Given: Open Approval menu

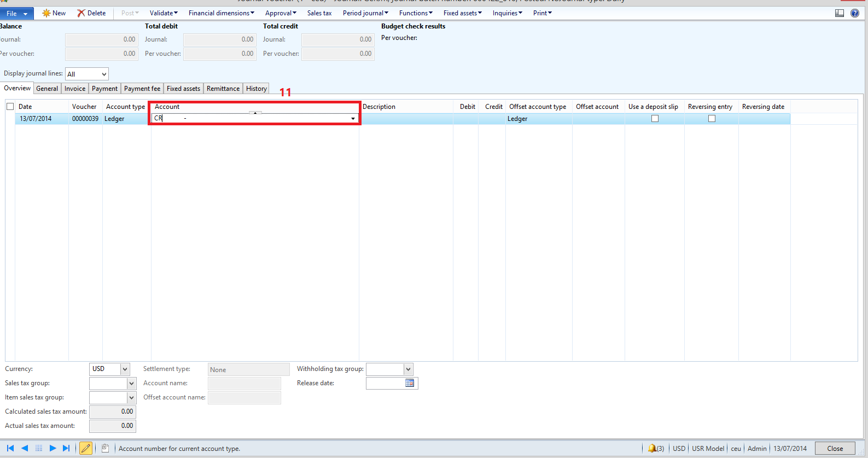Looking at the screenshot, I should (x=281, y=13).
